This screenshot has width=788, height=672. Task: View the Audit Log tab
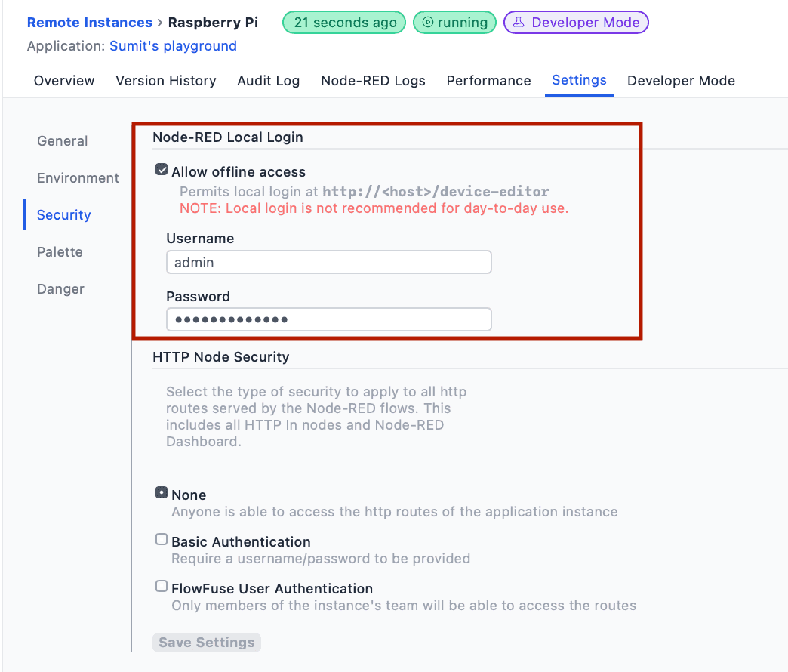(x=268, y=81)
